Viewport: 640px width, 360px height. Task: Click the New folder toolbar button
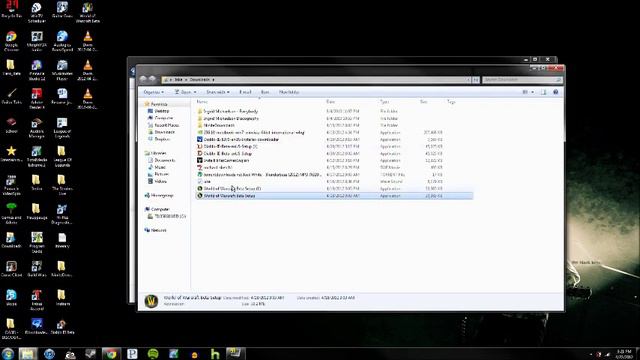coord(289,92)
